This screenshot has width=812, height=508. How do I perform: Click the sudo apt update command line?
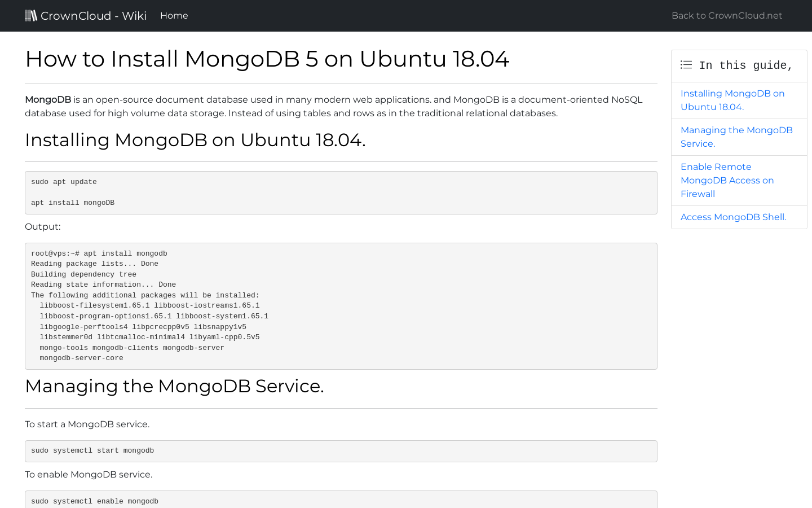[64, 182]
